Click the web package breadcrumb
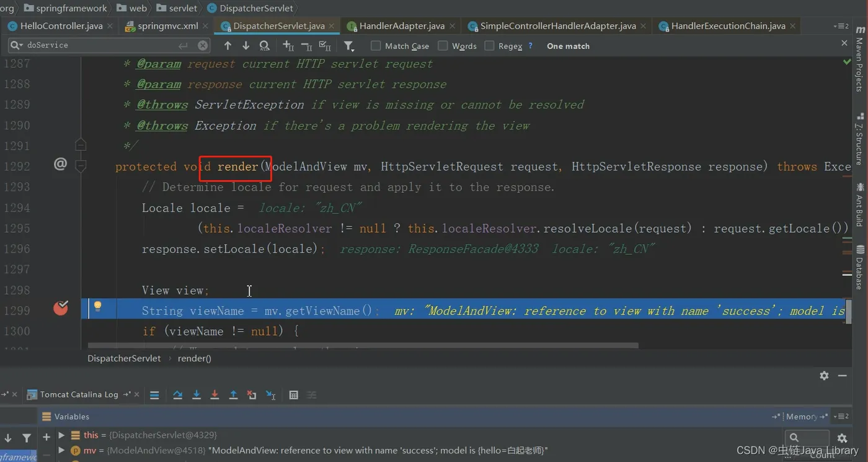 click(132, 8)
